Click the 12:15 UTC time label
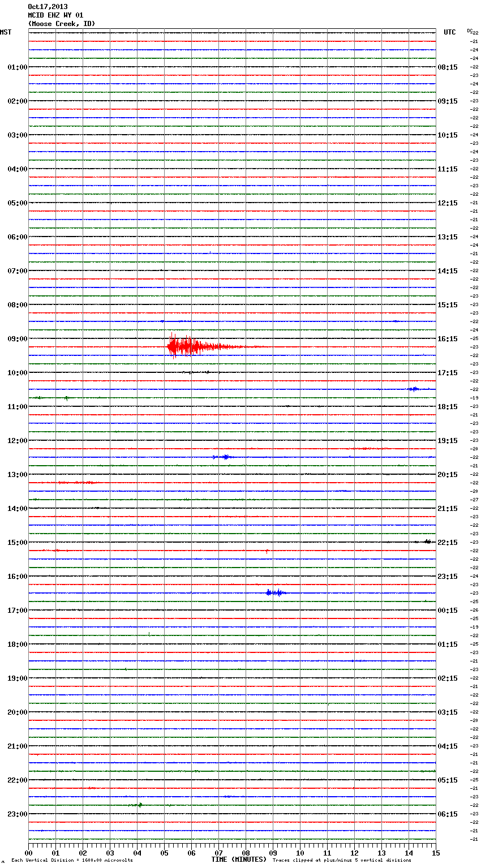Viewport: 481px width, 868px height. click(x=448, y=203)
